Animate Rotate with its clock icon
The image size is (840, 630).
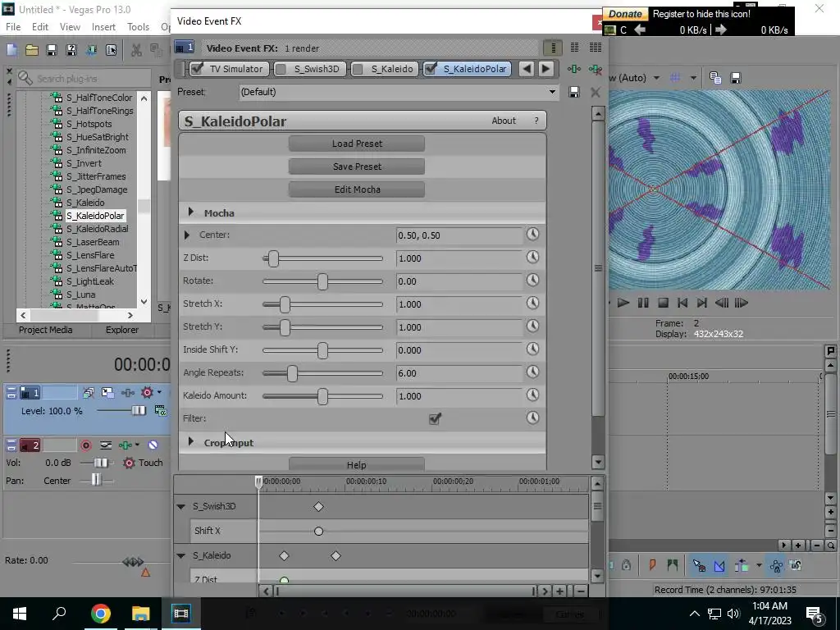[532, 281]
